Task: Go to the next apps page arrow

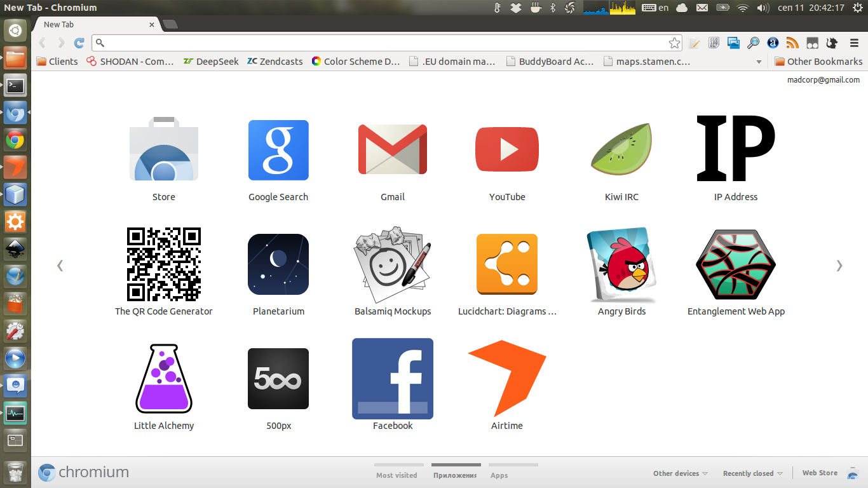Action: pos(839,266)
